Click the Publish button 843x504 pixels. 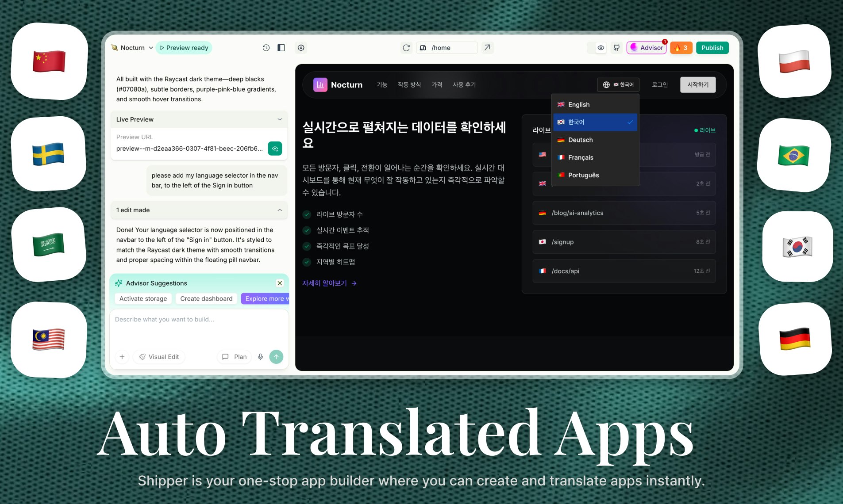pos(712,48)
